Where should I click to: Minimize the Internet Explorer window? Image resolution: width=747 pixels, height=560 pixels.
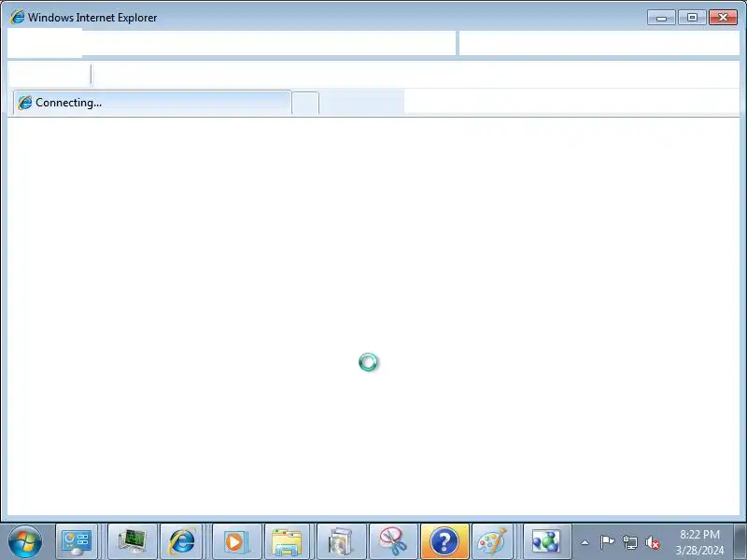pos(661,18)
